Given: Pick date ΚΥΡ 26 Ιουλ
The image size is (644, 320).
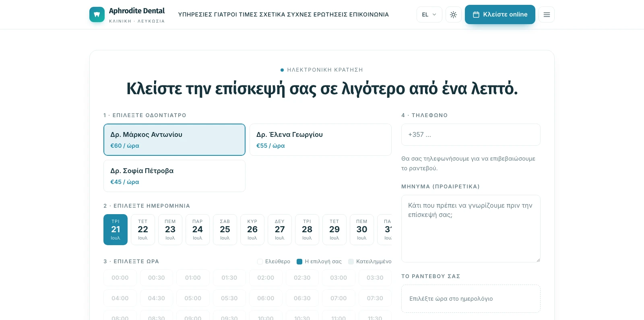Looking at the screenshot, I should 252,229.
